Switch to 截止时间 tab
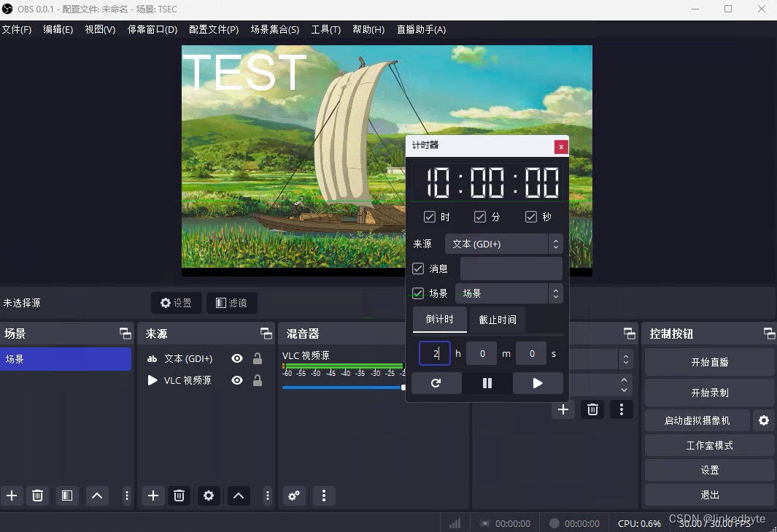The image size is (777, 532). pyautogui.click(x=498, y=320)
